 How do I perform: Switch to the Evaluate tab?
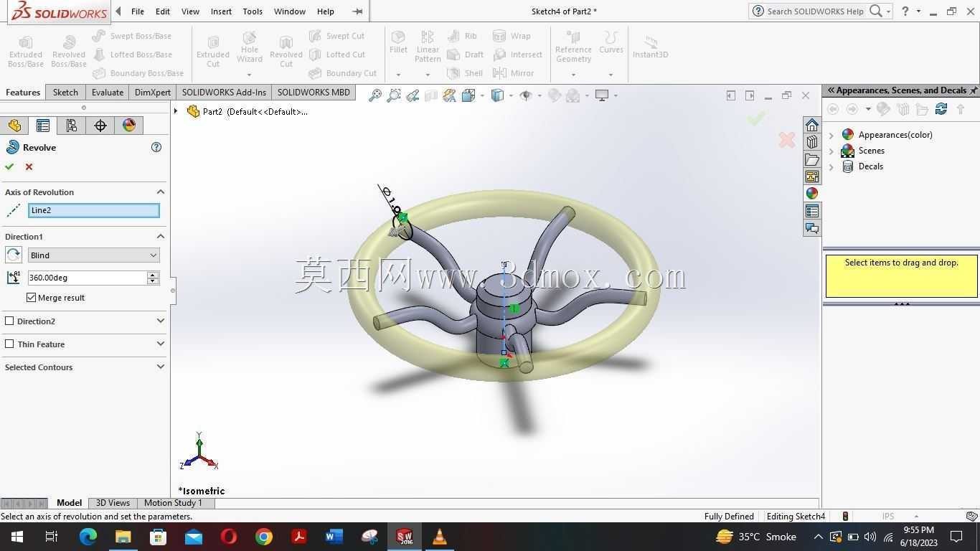click(108, 93)
